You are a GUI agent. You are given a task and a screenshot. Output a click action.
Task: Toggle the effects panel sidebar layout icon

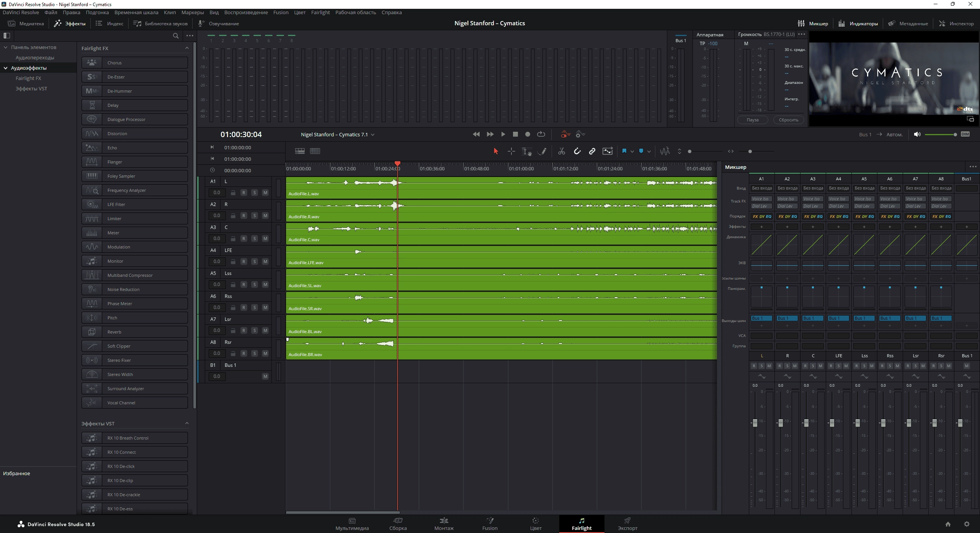point(7,36)
